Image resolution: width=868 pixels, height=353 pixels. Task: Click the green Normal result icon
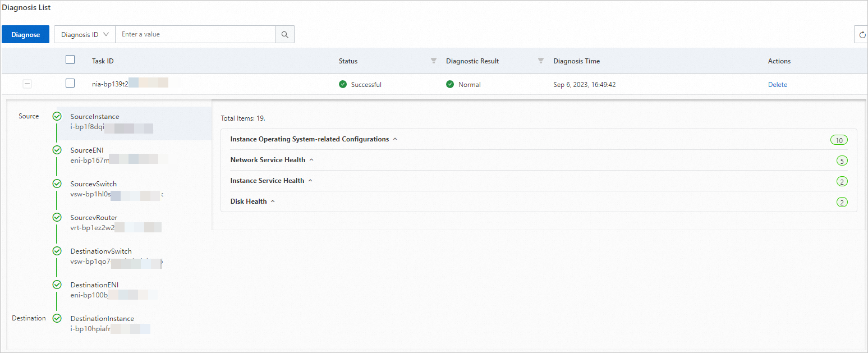[x=450, y=84]
